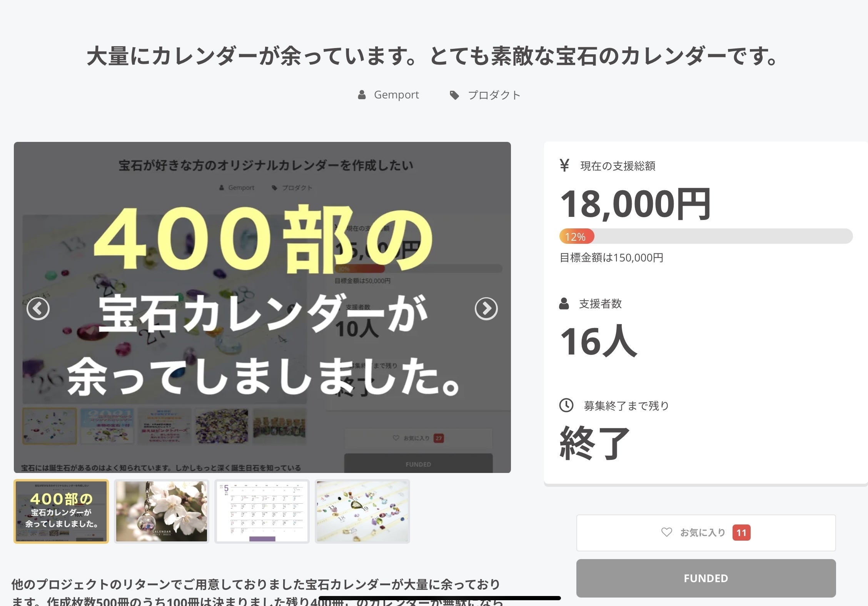Select the gemstones on calendar thumbnail

click(362, 511)
